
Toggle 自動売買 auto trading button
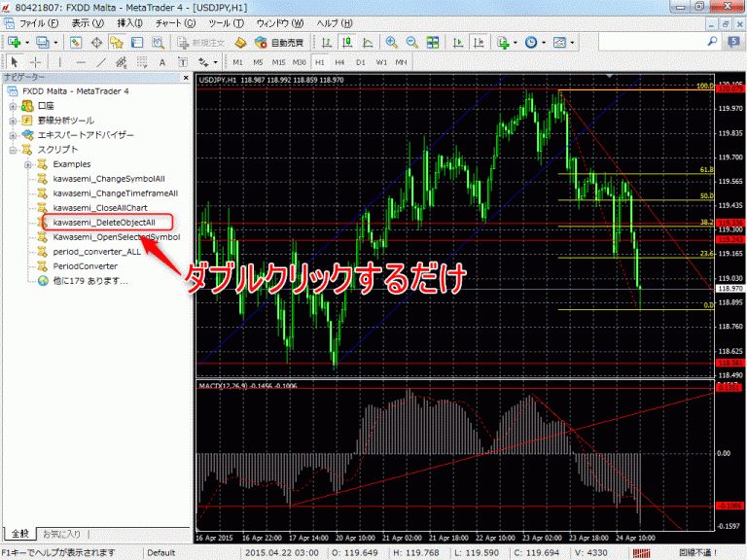coord(280,43)
